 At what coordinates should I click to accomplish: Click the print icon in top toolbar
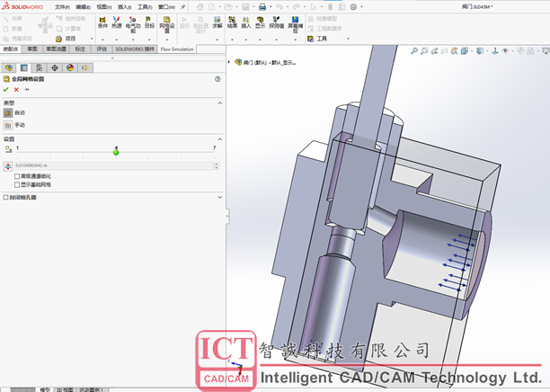(262, 6)
